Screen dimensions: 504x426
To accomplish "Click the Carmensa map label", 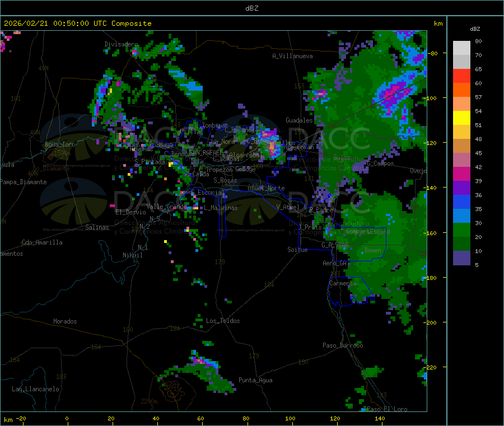I will [343, 283].
